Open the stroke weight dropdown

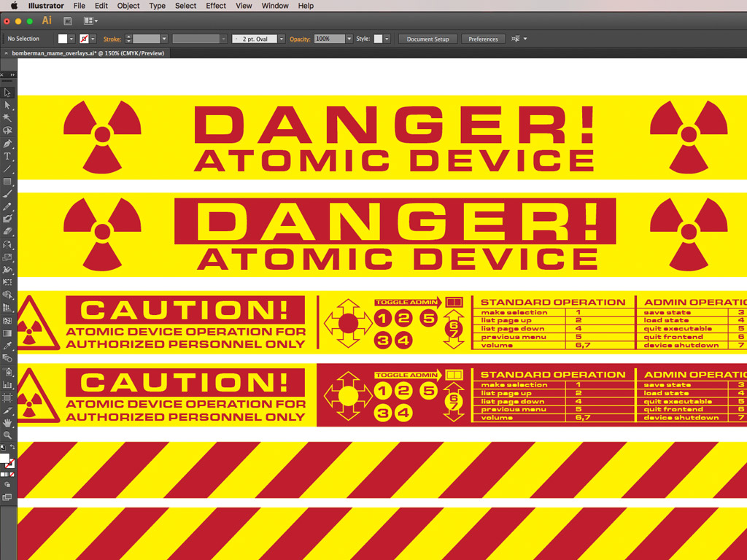pyautogui.click(x=164, y=39)
